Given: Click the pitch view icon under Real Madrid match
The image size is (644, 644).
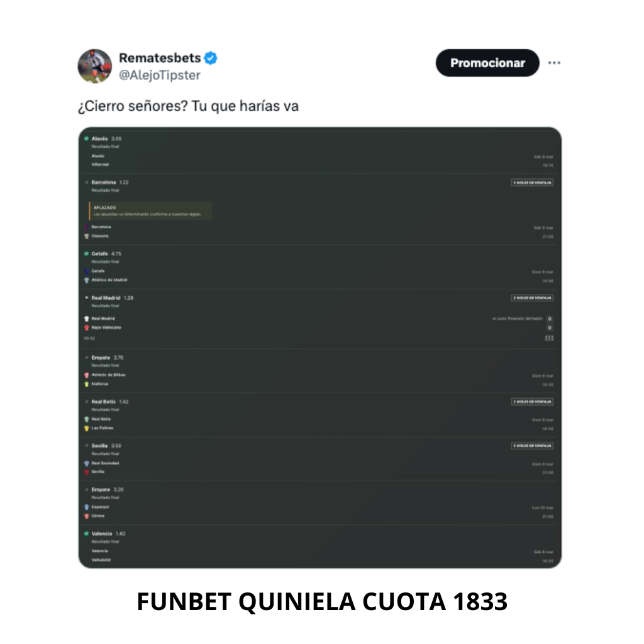Looking at the screenshot, I should pyautogui.click(x=549, y=338).
